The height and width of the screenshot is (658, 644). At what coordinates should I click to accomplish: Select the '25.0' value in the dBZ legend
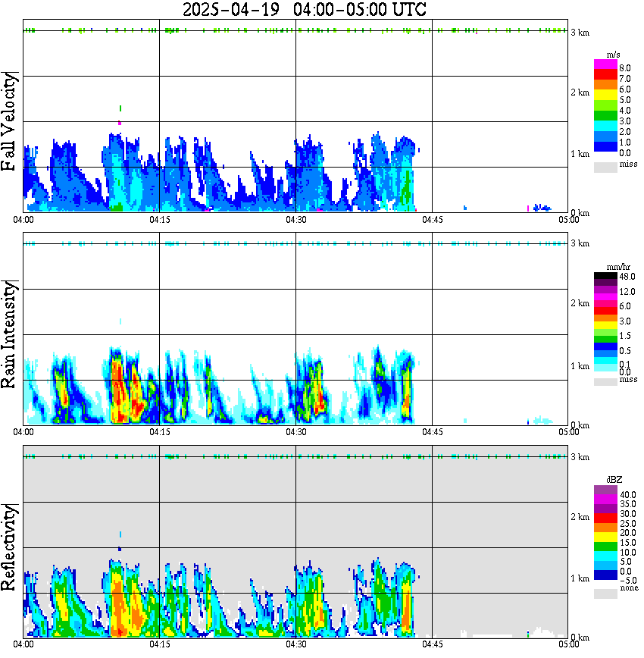627,523
